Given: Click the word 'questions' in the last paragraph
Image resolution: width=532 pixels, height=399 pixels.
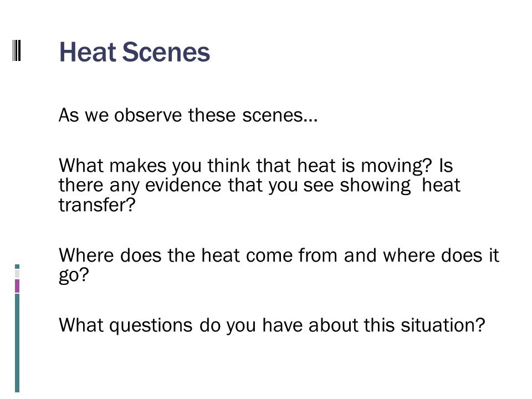Looking at the screenshot, I should (151, 325).
